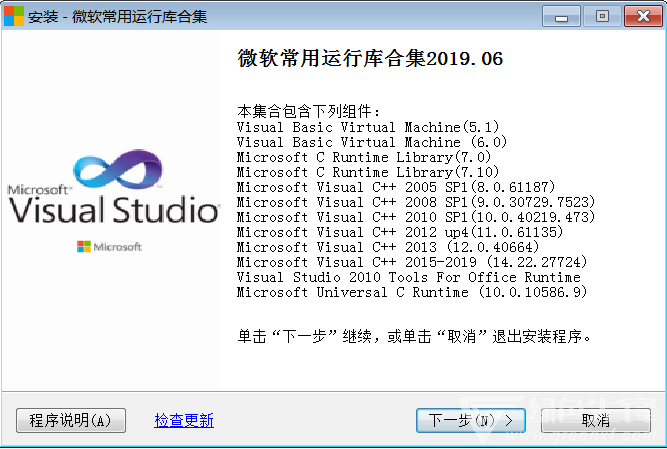667x449 pixels.
Task: Click the heading 微软常用运行库合集2019.06
Action: click(x=370, y=58)
